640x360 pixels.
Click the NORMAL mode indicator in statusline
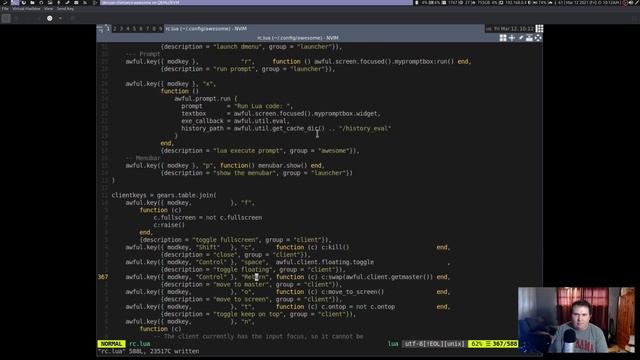point(111,344)
